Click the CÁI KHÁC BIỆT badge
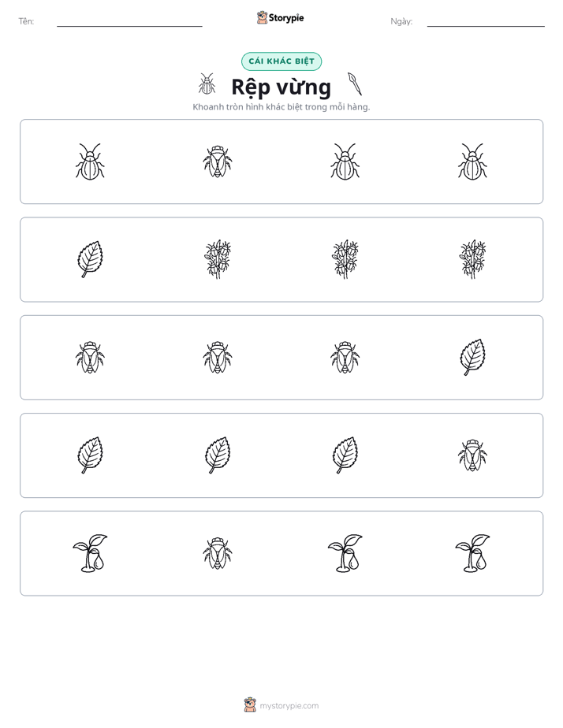Image resolution: width=563 pixels, height=728 pixels. click(x=281, y=61)
